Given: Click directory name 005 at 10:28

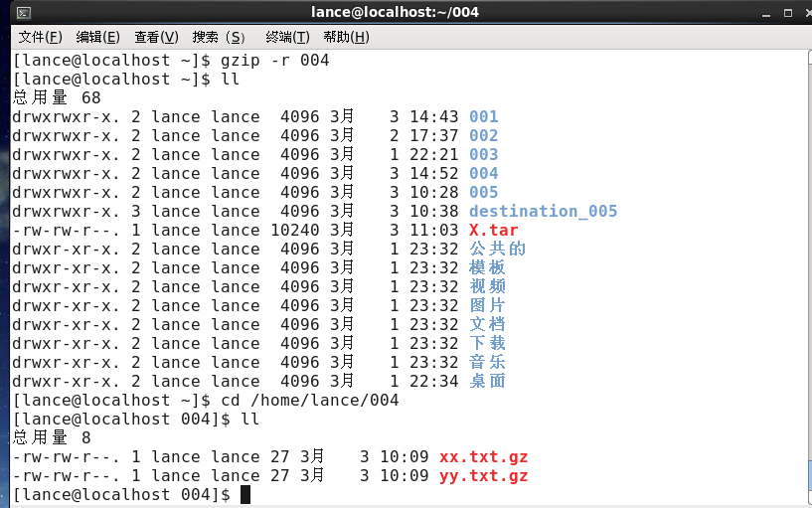Looking at the screenshot, I should (484, 192).
